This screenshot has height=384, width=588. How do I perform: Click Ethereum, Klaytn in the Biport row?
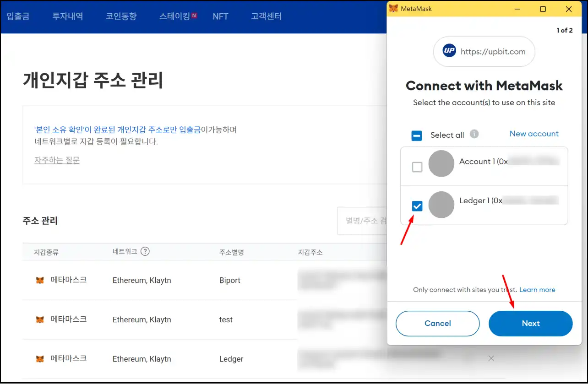(142, 280)
